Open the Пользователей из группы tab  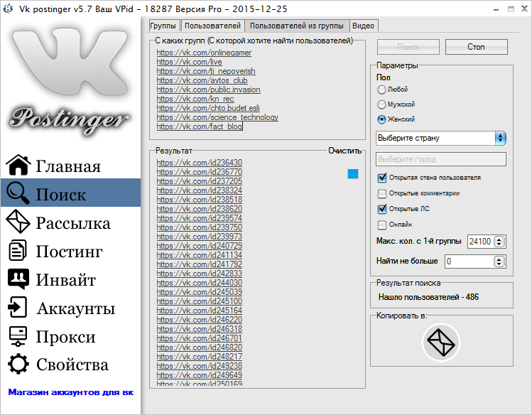297,26
